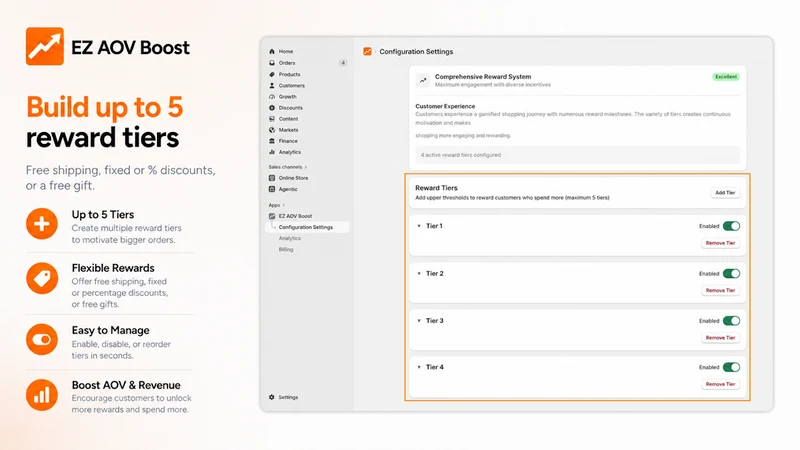Click the trend arrow icon beside Comprehensive Reward System
800x450 pixels.
coord(423,80)
